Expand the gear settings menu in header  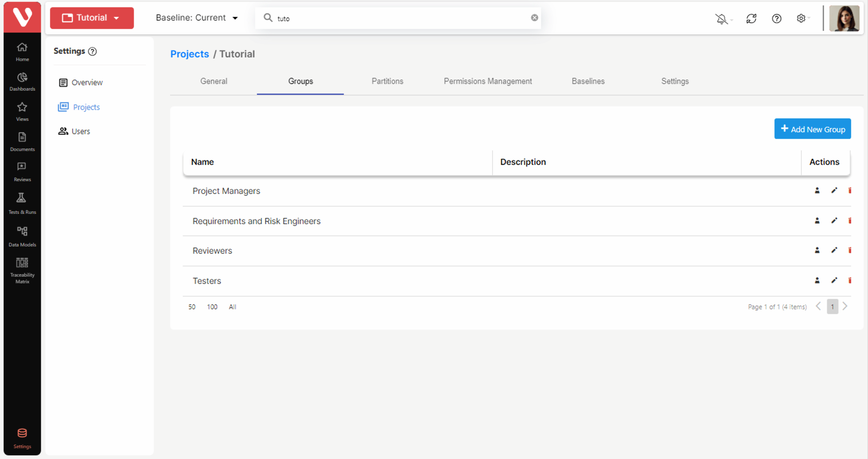pyautogui.click(x=801, y=18)
